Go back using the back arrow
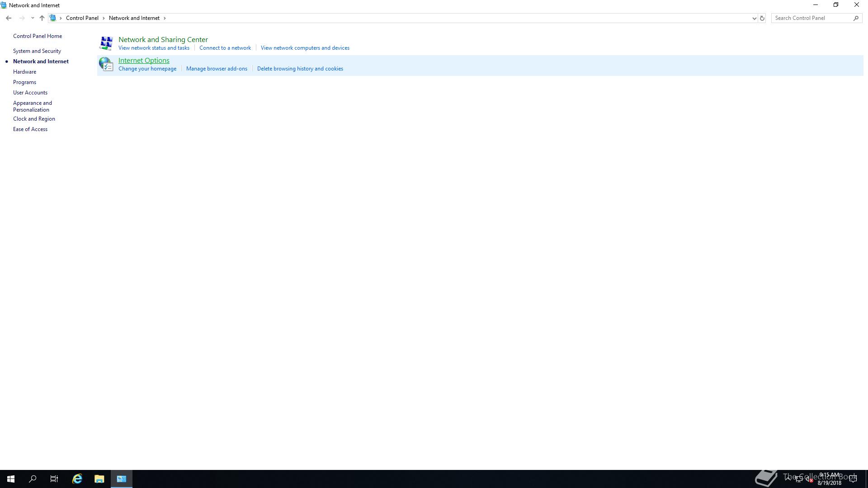This screenshot has width=868, height=488. tap(9, 18)
